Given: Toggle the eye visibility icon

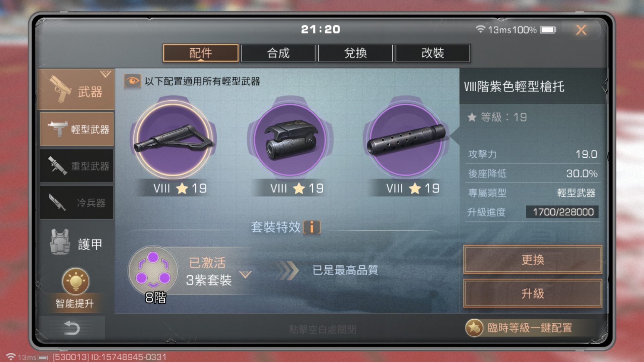Looking at the screenshot, I should [x=132, y=81].
